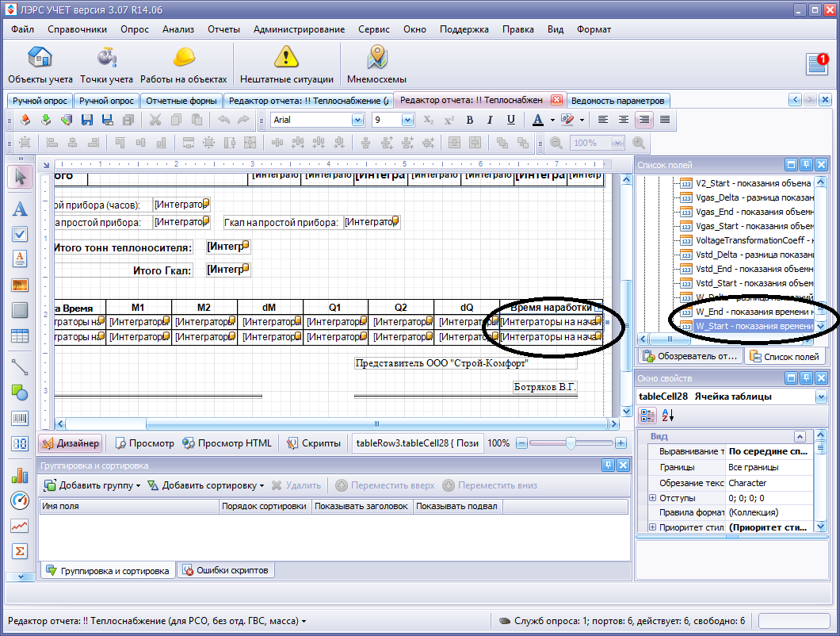Open Объекты учета toolbar button
Image resolution: width=840 pixels, height=636 pixels.
(x=40, y=65)
